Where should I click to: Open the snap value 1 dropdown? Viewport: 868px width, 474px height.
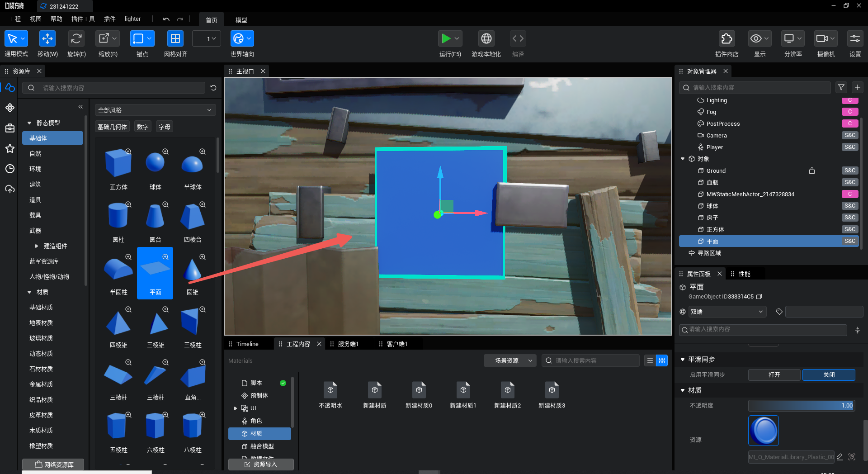(x=207, y=39)
